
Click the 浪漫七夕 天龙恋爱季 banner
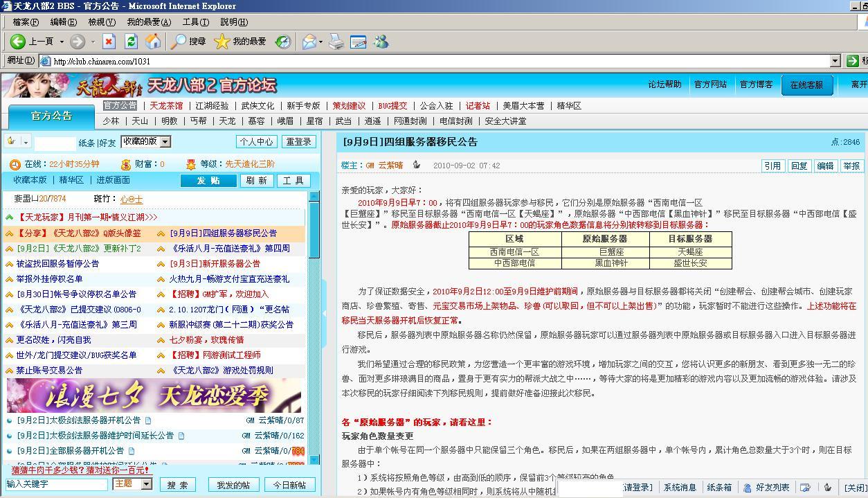(x=154, y=395)
